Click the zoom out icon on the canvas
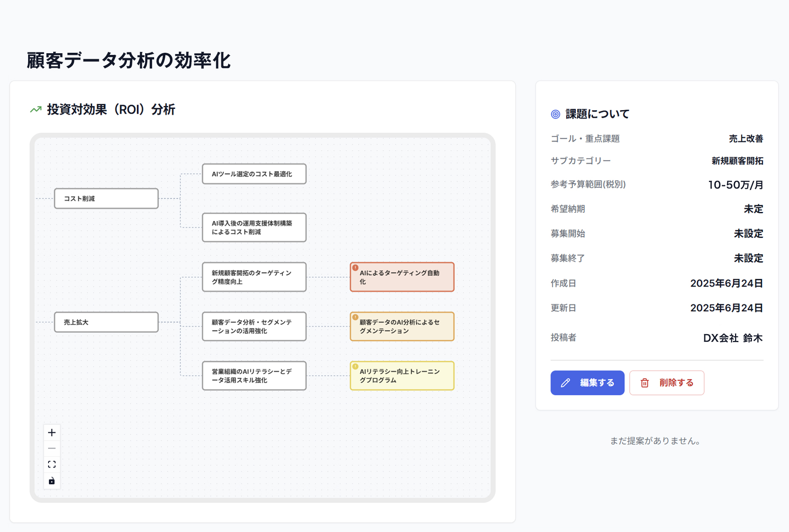Image resolution: width=789 pixels, height=532 pixels. (52, 448)
